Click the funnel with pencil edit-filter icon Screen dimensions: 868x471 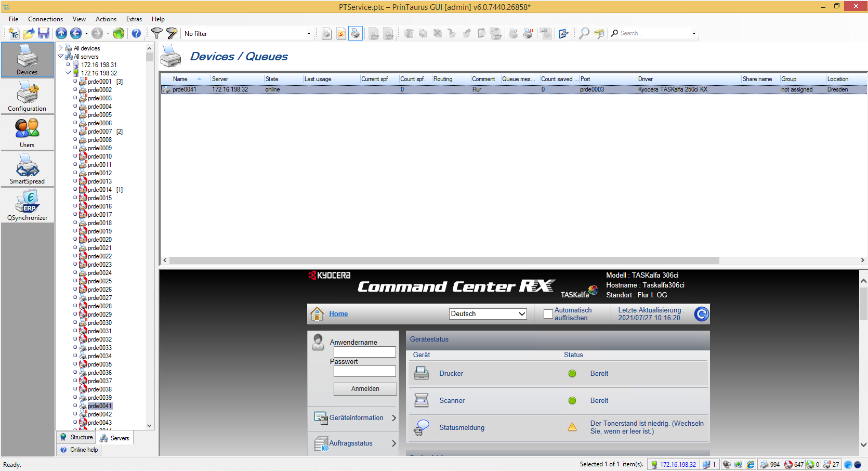tap(171, 33)
